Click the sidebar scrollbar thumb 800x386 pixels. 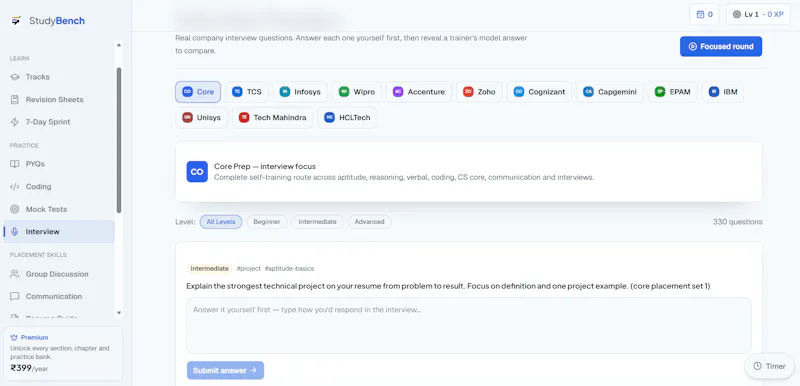coord(119,140)
